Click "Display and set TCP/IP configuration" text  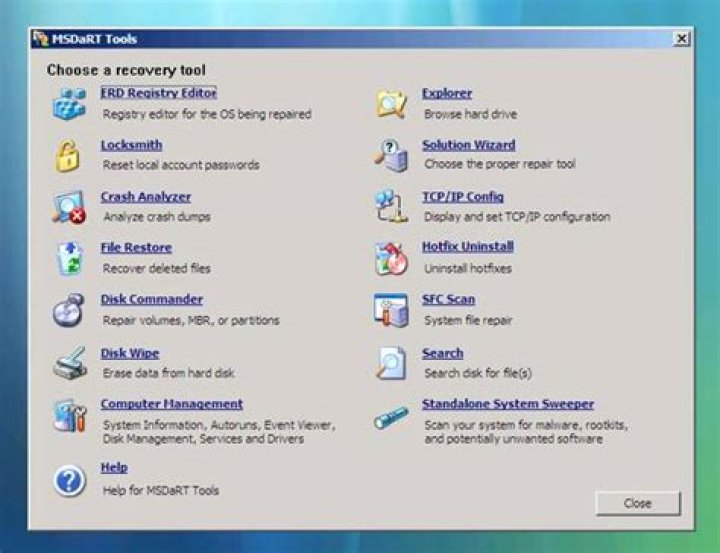click(x=517, y=216)
